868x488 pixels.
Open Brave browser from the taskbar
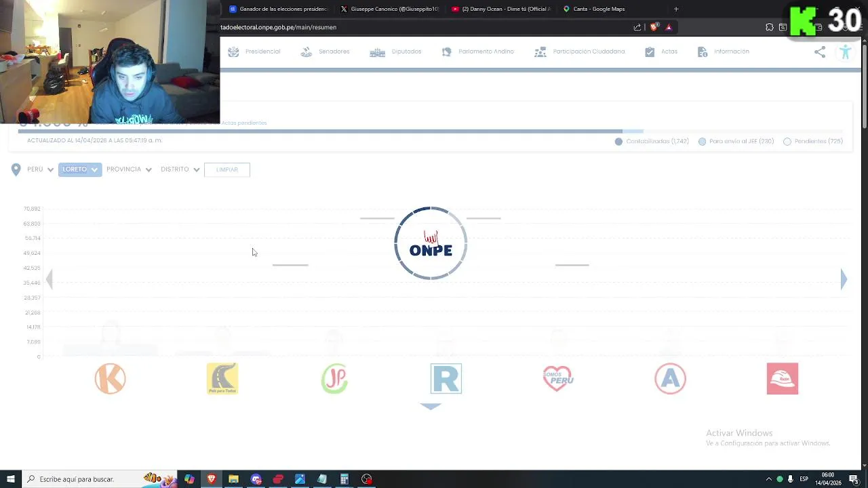(212, 479)
